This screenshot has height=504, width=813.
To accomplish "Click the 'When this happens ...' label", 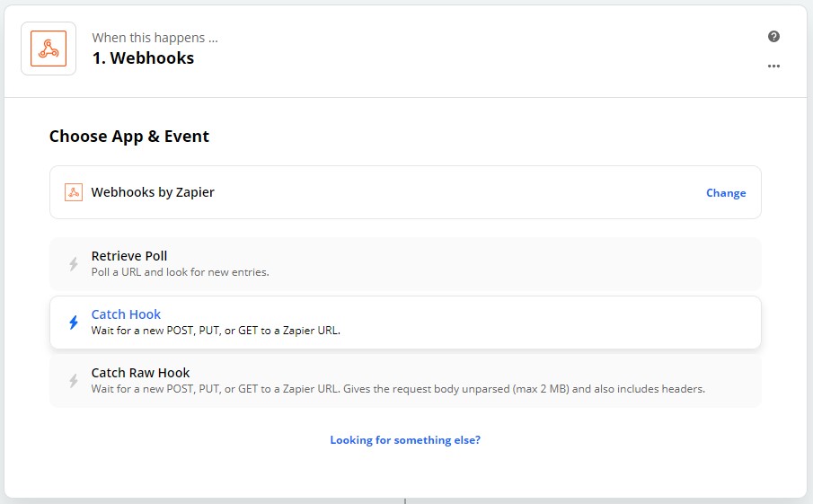I will (x=155, y=38).
